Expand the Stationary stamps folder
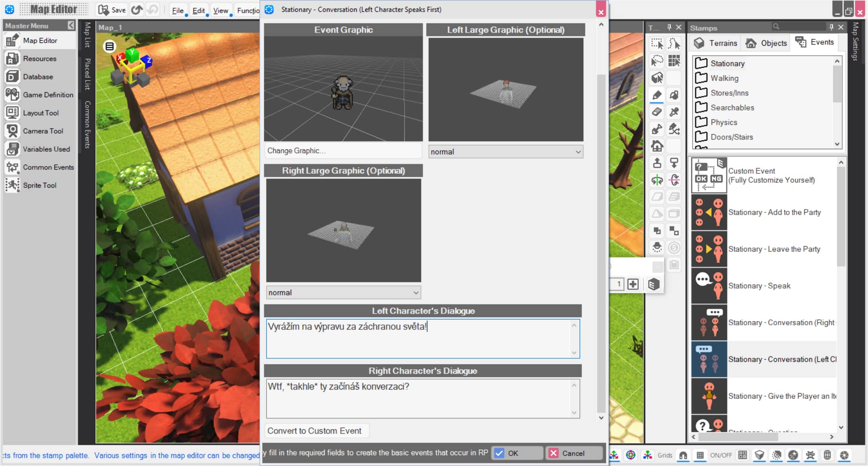The width and height of the screenshot is (868, 466). coord(727,63)
